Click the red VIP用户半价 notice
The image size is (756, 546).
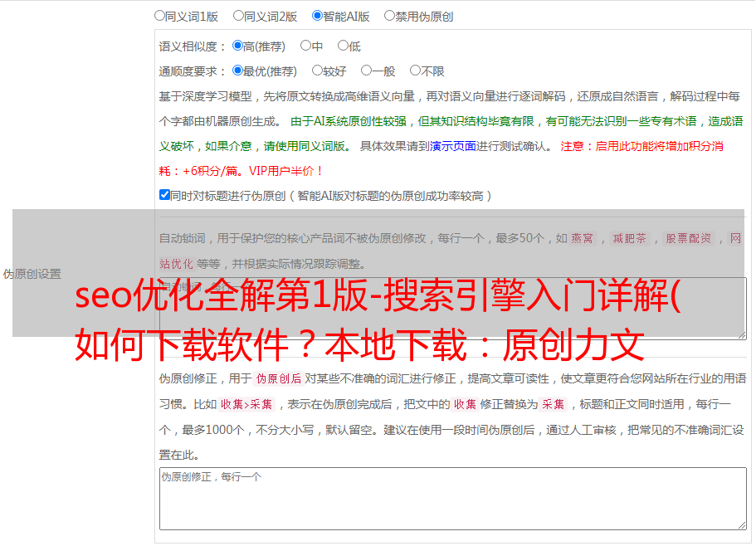pyautogui.click(x=286, y=171)
